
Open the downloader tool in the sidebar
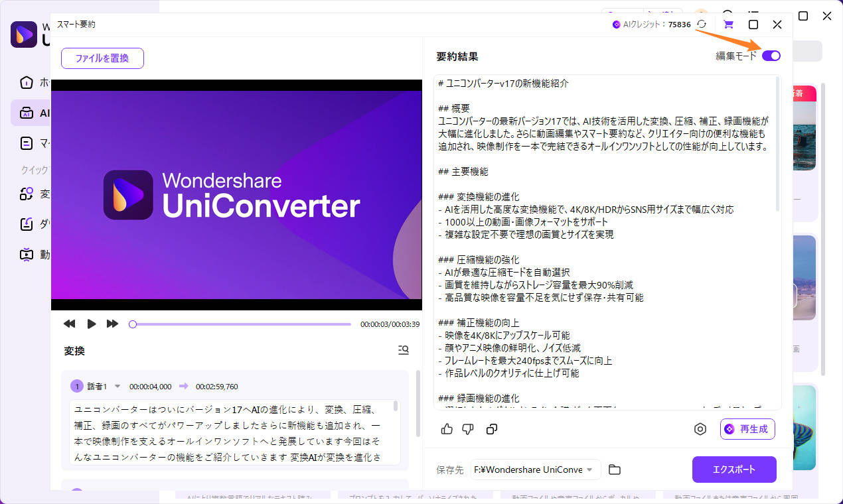click(x=25, y=223)
